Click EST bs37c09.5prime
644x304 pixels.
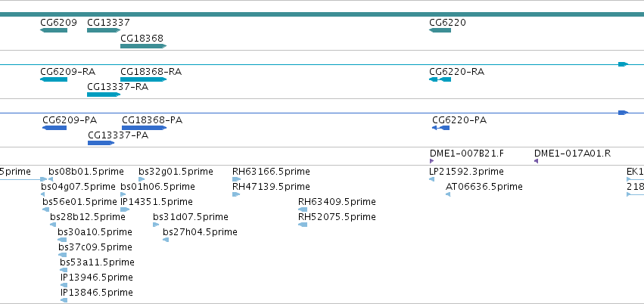coord(62,255)
